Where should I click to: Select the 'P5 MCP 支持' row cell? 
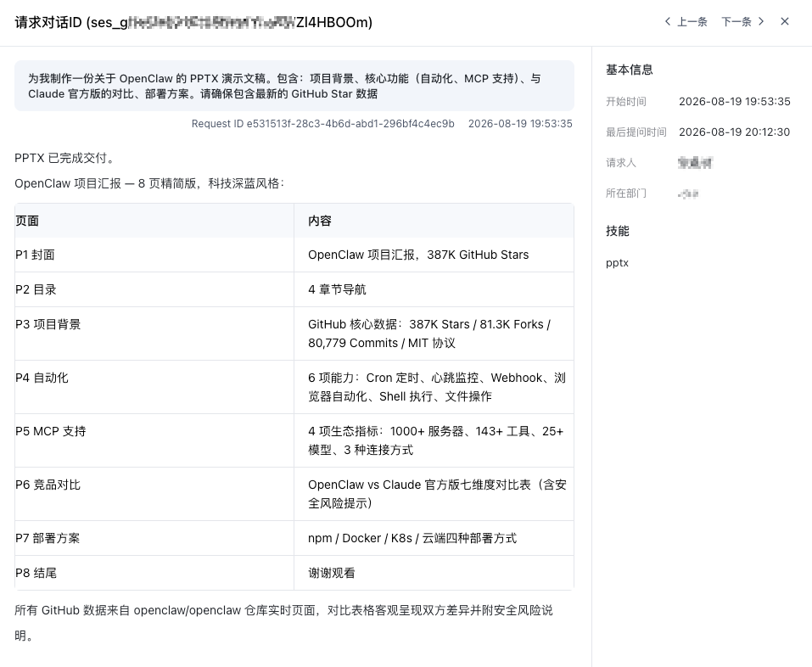[x=154, y=440]
